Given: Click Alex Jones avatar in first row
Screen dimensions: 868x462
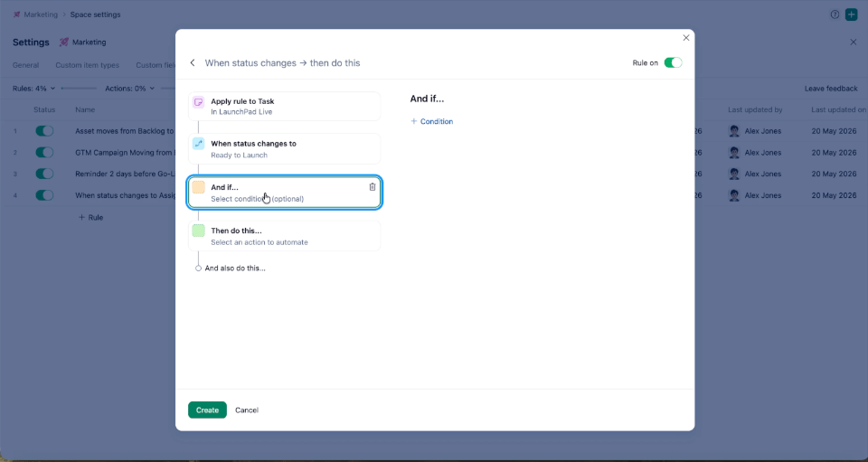Looking at the screenshot, I should 734,131.
